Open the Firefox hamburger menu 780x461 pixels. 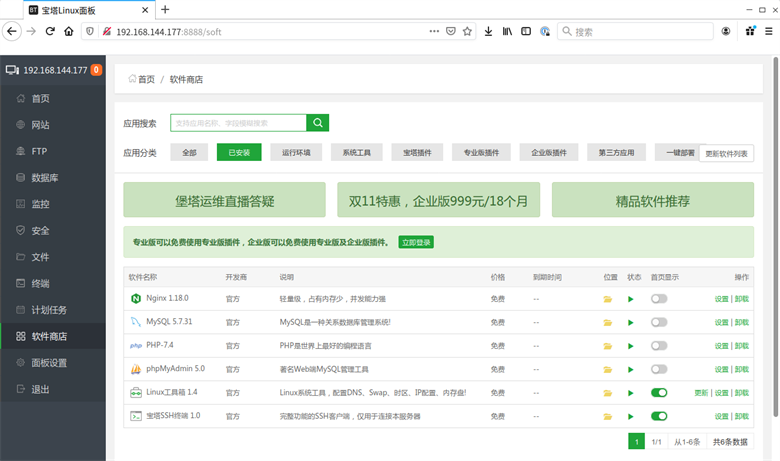coord(769,31)
